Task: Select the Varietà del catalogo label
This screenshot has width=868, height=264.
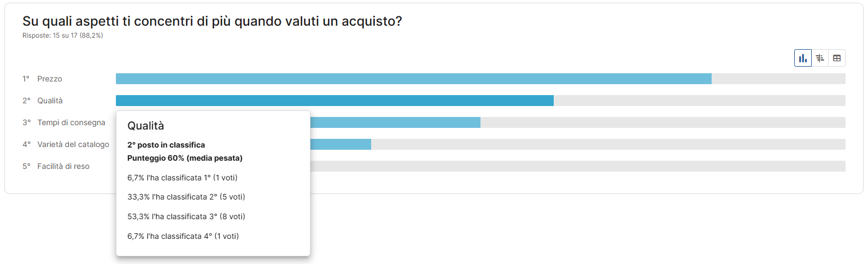Action: (x=73, y=144)
